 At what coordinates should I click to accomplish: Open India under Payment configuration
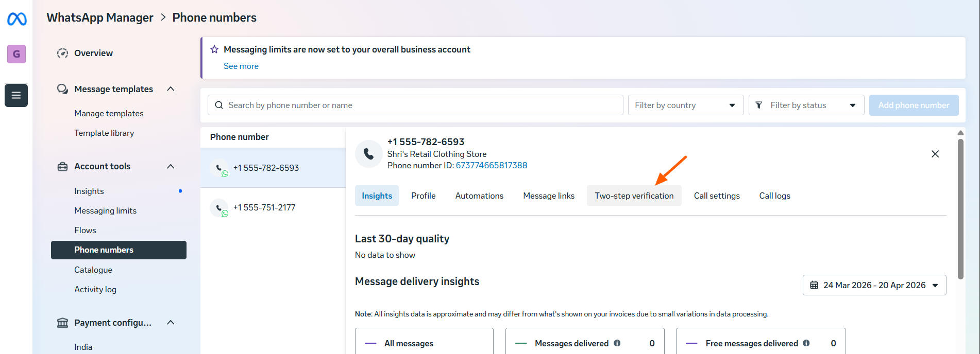(83, 347)
